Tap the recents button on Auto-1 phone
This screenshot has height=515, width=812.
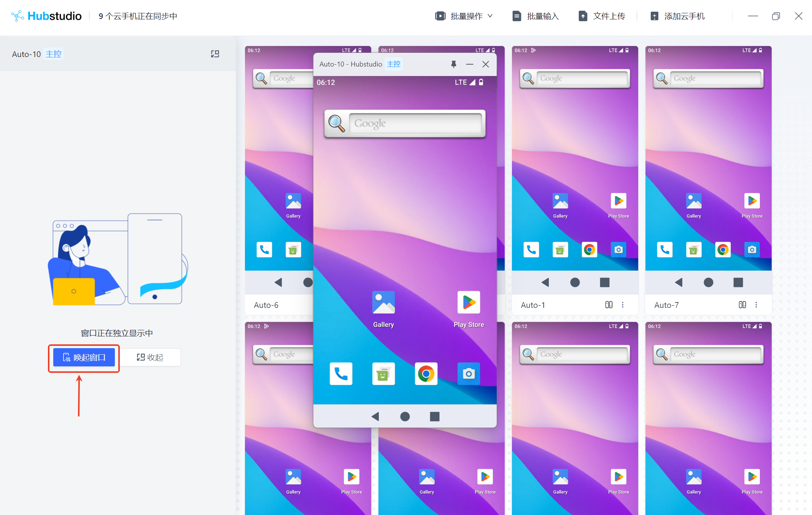pos(605,282)
